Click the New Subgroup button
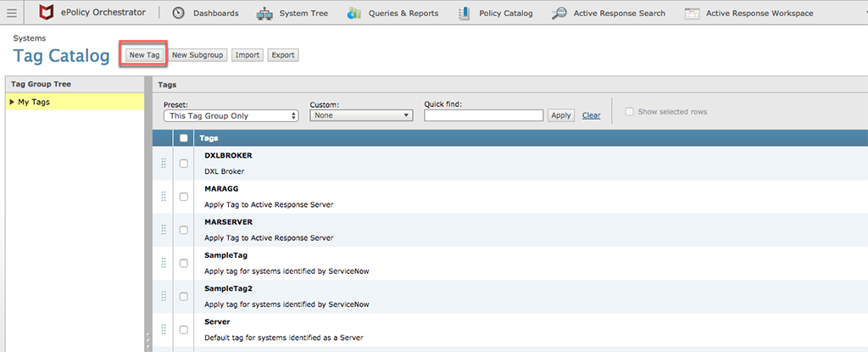Viewport: 868px width, 352px height. coord(198,55)
